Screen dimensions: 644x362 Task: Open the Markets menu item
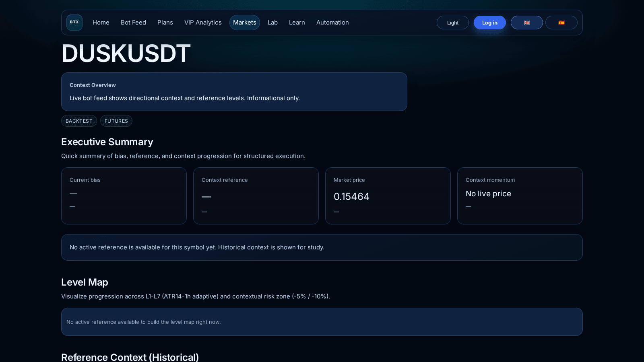[x=244, y=23]
